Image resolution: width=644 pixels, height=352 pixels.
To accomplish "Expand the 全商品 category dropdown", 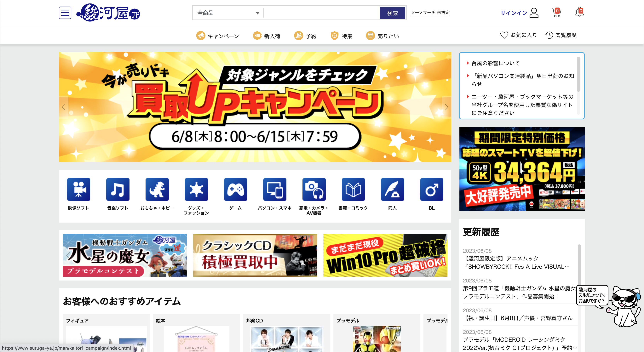I will [x=228, y=13].
